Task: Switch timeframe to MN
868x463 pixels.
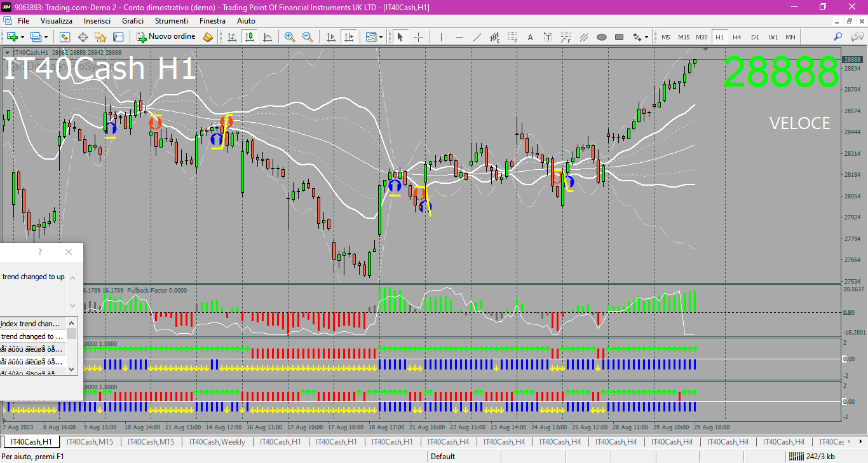Action: pyautogui.click(x=790, y=37)
